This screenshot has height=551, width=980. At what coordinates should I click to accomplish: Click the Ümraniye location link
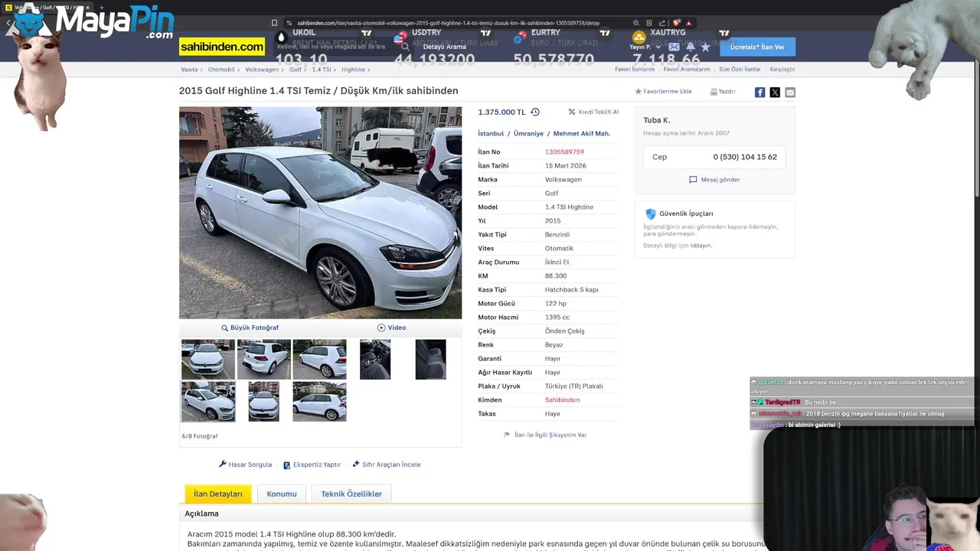[528, 133]
